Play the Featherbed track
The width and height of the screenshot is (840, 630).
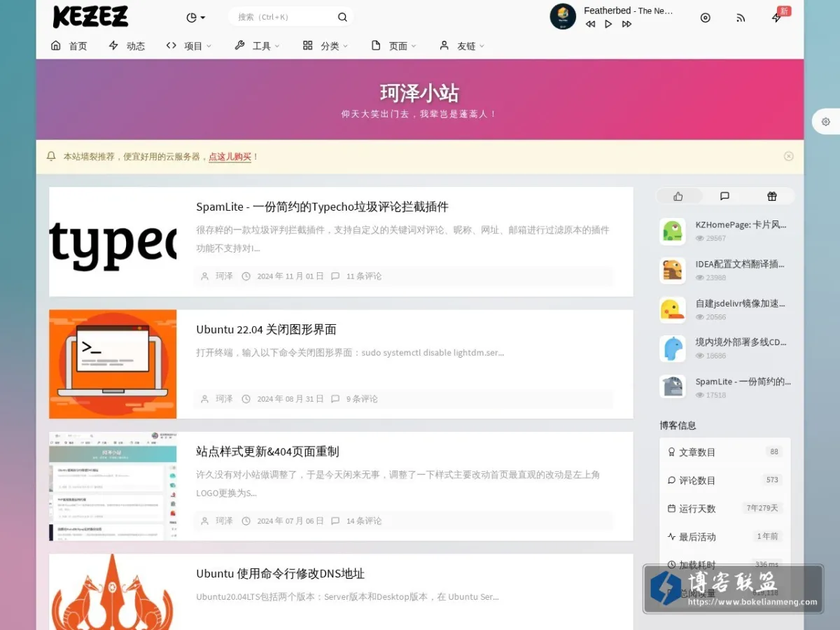(608, 24)
